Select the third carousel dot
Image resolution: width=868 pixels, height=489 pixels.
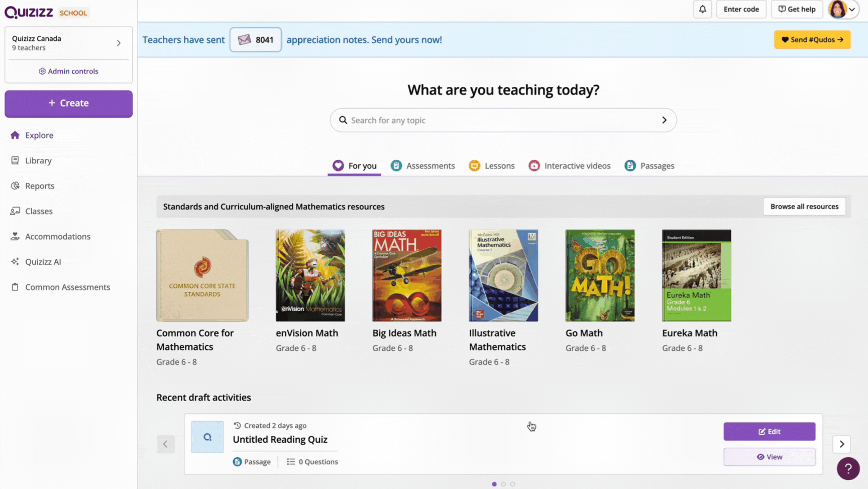pyautogui.click(x=512, y=484)
